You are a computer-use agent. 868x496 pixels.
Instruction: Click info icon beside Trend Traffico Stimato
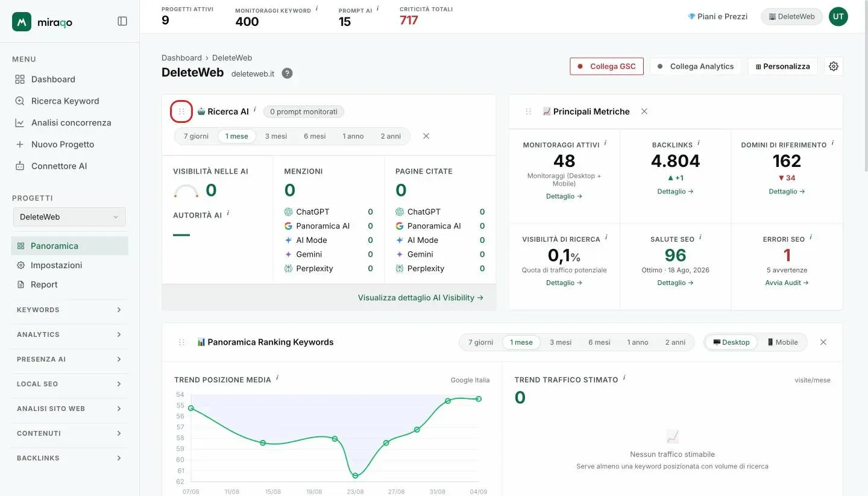[x=624, y=378]
